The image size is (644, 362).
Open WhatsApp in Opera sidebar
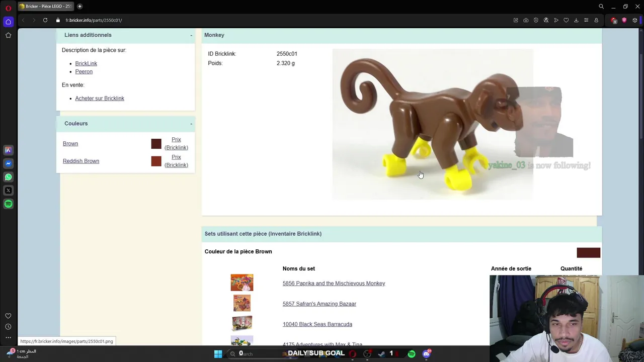pyautogui.click(x=8, y=177)
